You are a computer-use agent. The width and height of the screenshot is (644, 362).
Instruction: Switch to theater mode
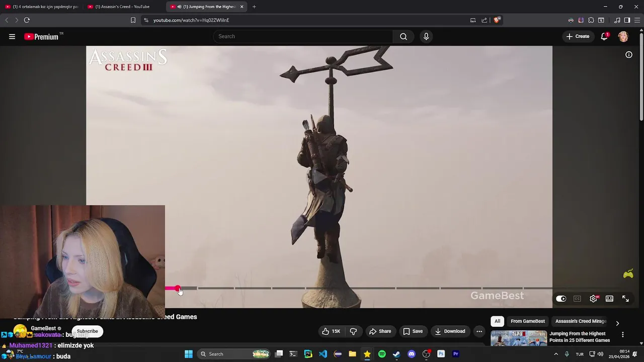click(609, 299)
